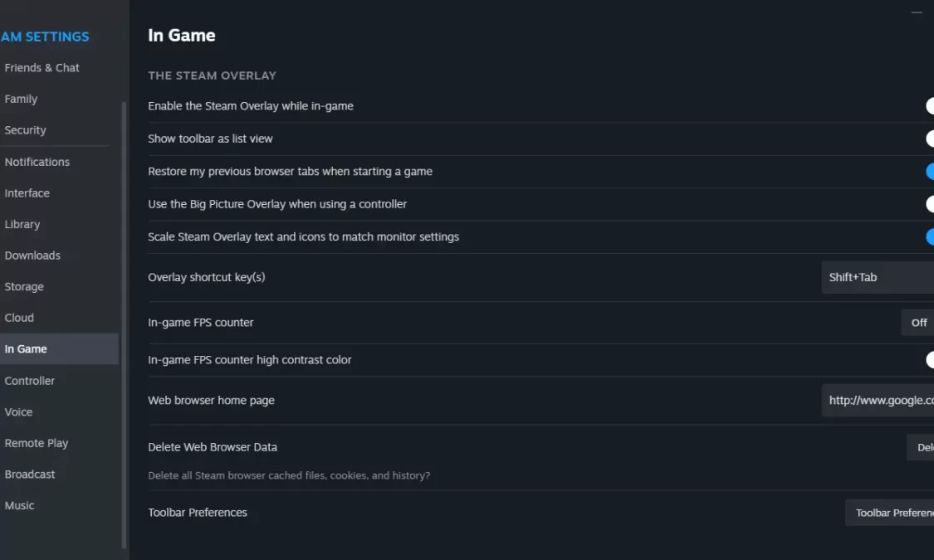This screenshot has height=560, width=934.
Task: Open the In-game FPS counter dropdown
Action: (x=917, y=323)
